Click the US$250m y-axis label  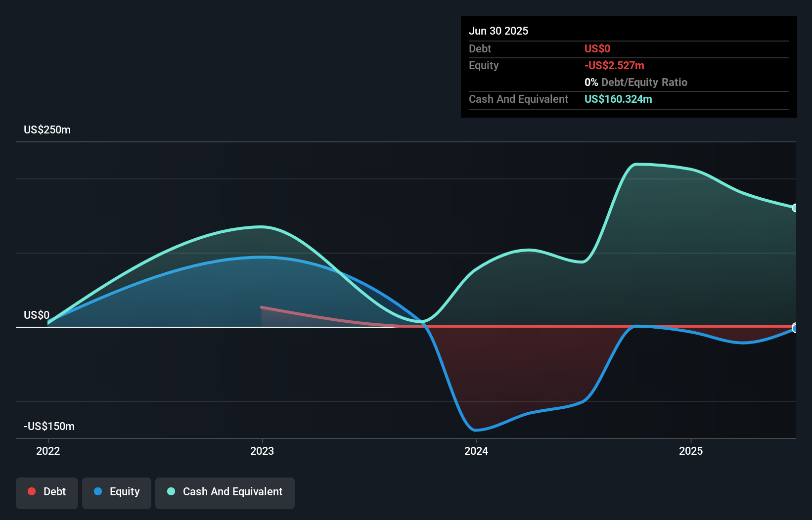[47, 130]
